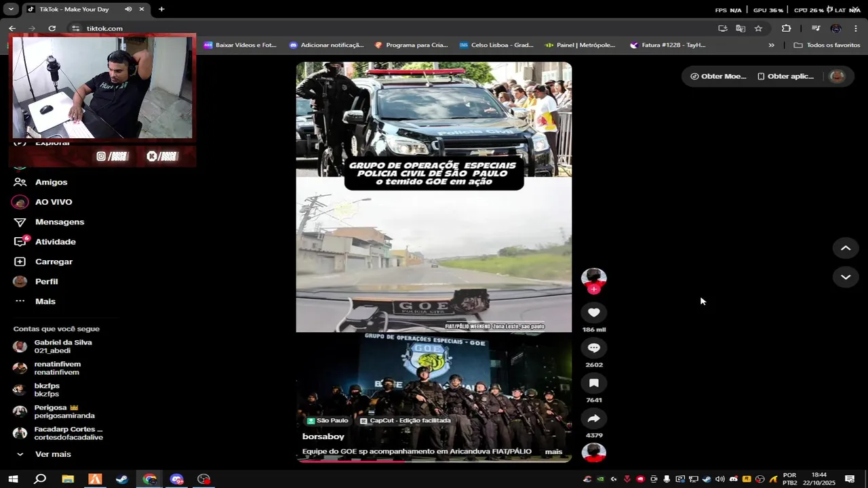This screenshot has height=488, width=868.
Task: Go to next video with down arrow
Action: [846, 277]
